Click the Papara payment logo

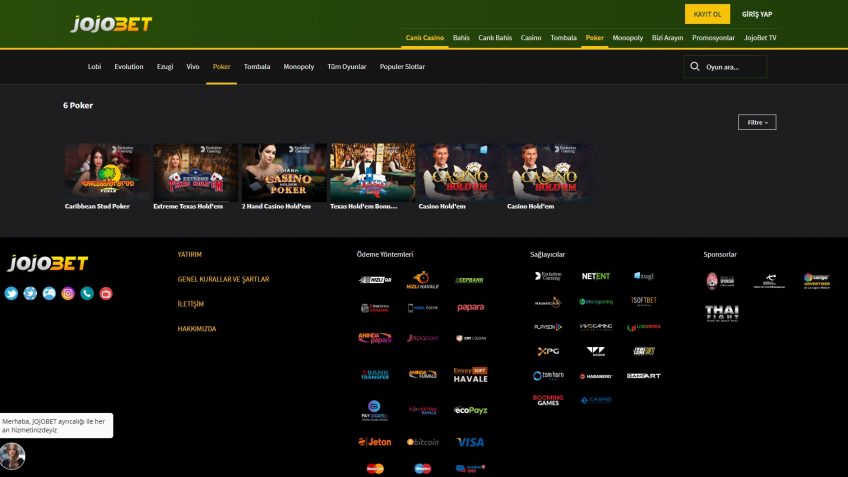coord(471,307)
